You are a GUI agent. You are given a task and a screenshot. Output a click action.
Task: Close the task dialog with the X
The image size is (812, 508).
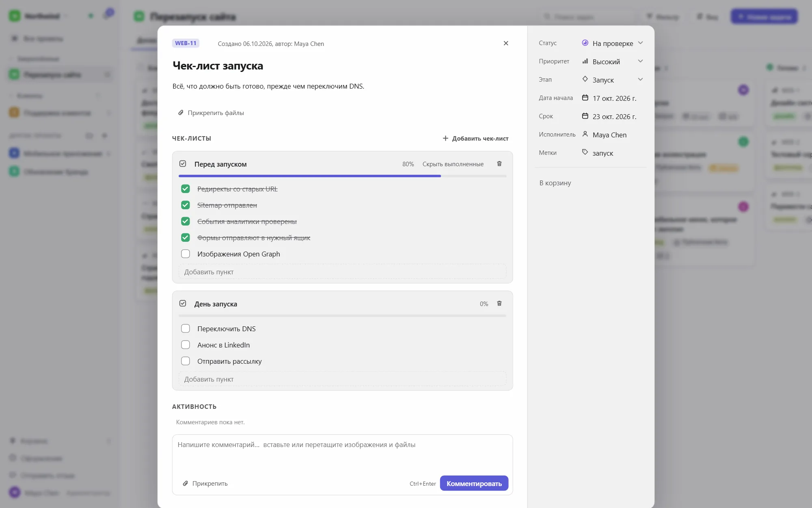click(x=506, y=43)
